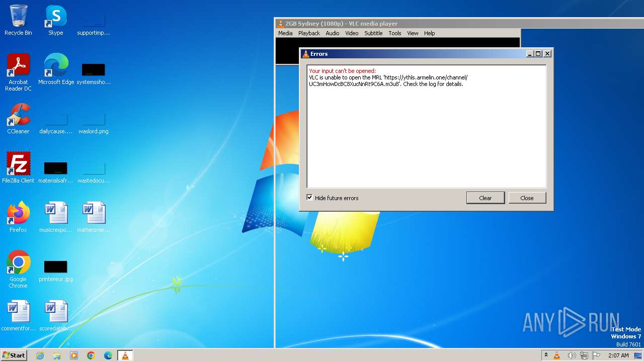Open the Start menu
This screenshot has height=362, width=644.
point(14,355)
